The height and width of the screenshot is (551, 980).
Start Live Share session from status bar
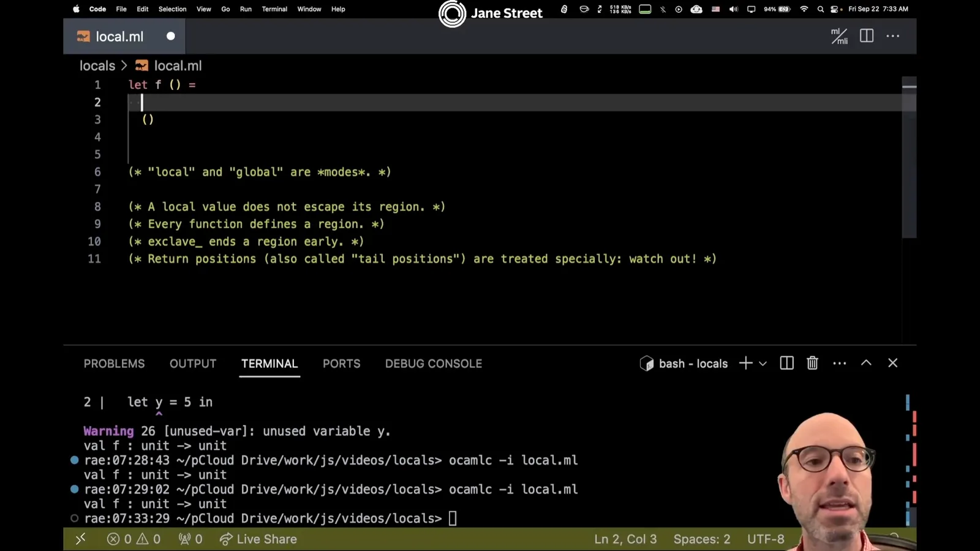pos(258,539)
